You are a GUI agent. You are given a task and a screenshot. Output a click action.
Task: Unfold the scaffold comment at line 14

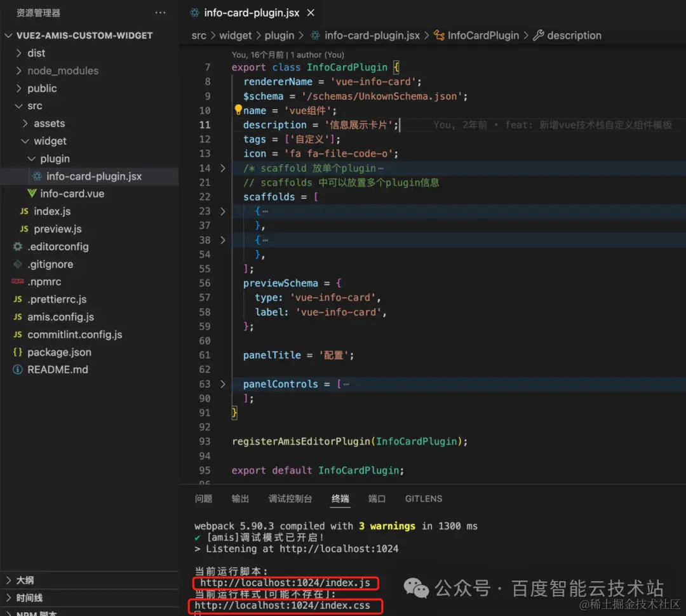(x=223, y=168)
